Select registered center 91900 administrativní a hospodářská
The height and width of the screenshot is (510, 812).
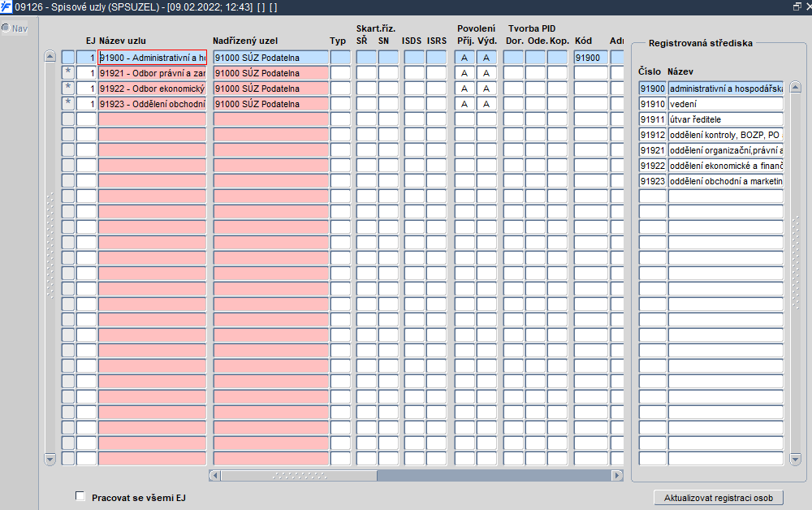[x=725, y=89]
